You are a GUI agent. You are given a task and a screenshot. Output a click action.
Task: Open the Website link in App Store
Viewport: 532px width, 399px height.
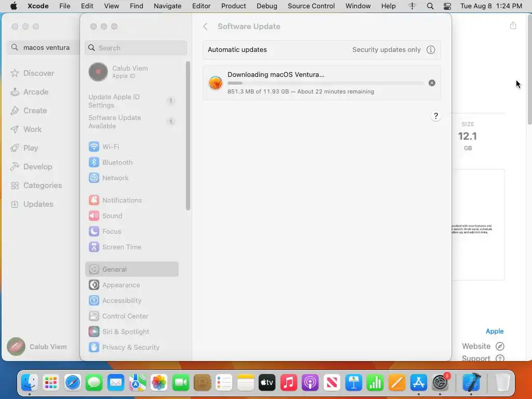[x=483, y=346]
